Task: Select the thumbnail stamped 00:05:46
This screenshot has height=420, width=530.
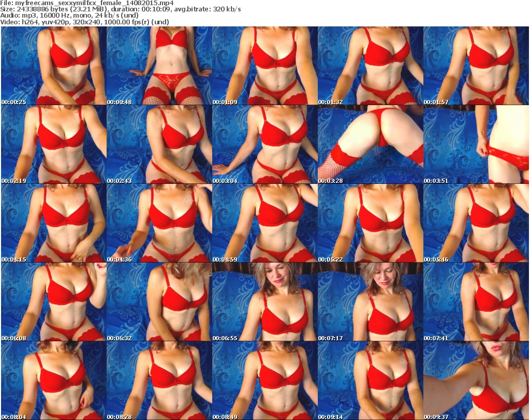Action: [x=476, y=223]
